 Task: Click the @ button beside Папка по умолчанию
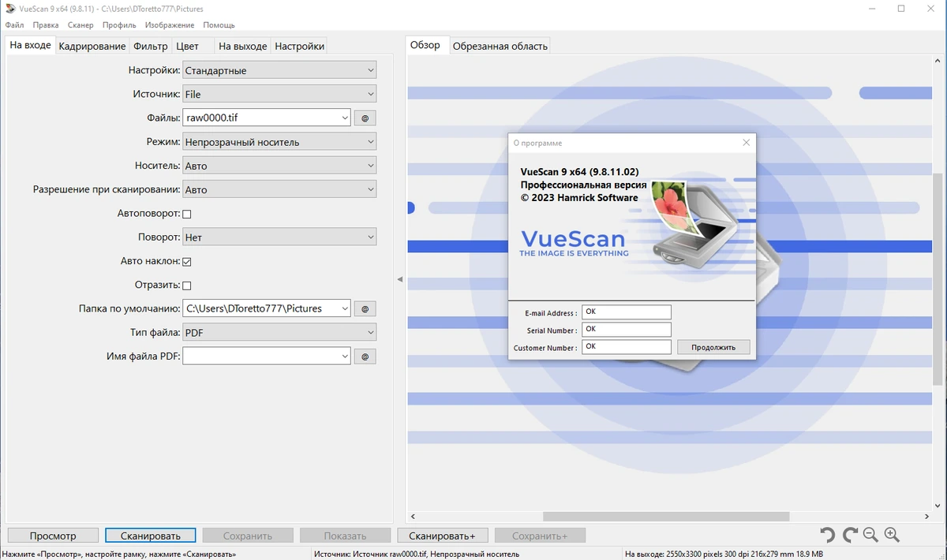click(365, 308)
